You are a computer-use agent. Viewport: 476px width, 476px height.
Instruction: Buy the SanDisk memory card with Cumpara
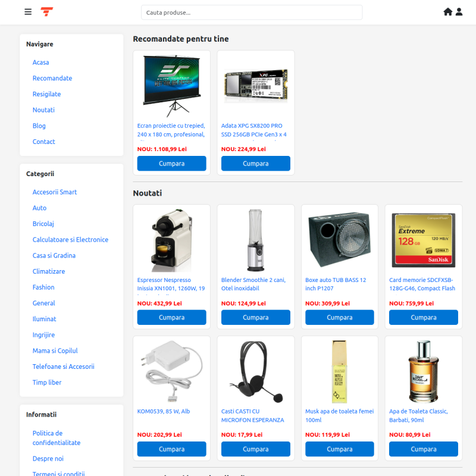pos(424,318)
